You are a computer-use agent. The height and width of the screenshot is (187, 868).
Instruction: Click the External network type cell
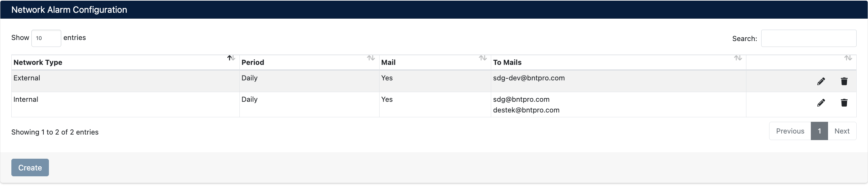pyautogui.click(x=27, y=78)
